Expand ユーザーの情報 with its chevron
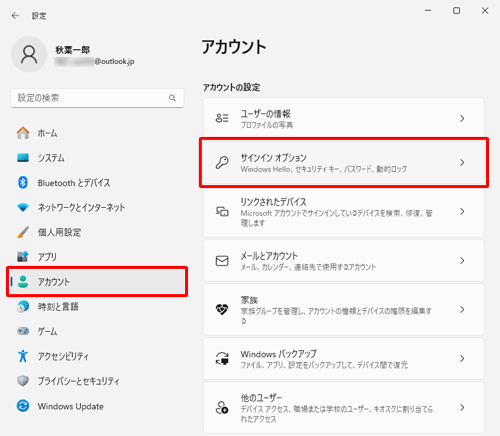Image resolution: width=500 pixels, height=436 pixels. 462,118
